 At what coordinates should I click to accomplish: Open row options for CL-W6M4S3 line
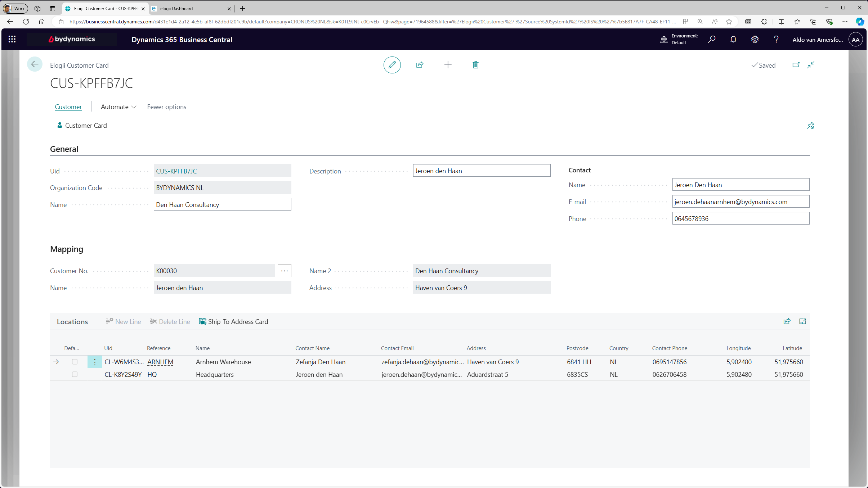pos(95,362)
